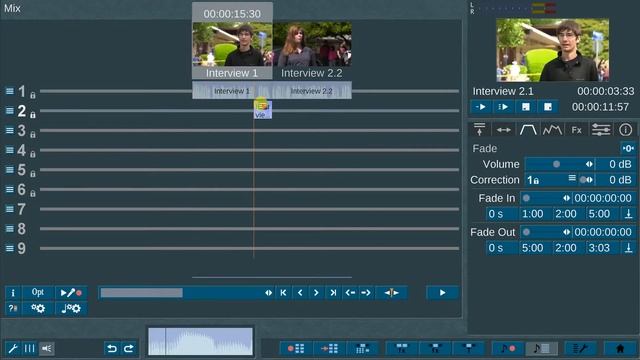Open the info button beside Opt

(13, 293)
